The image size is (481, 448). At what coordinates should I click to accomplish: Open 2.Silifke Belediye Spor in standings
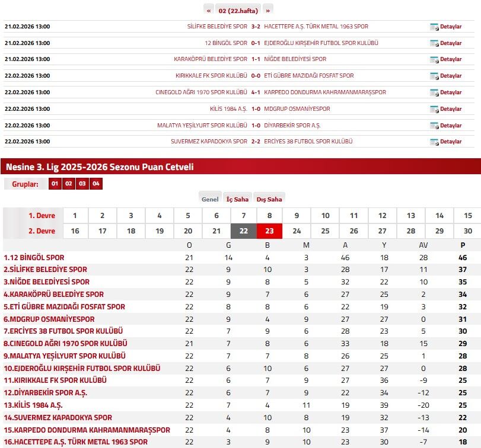click(46, 270)
